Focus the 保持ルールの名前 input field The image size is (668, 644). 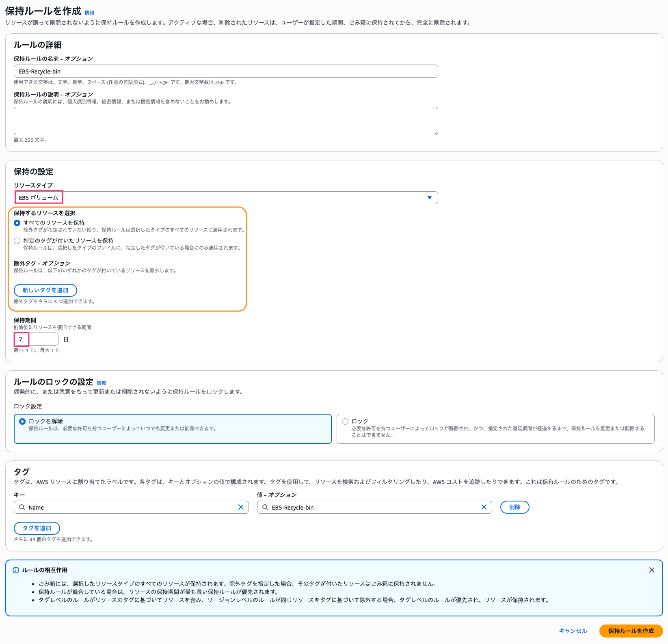(x=225, y=71)
